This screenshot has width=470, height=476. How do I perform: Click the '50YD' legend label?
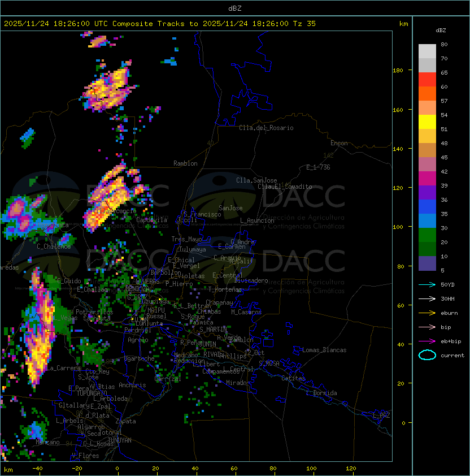click(x=447, y=285)
